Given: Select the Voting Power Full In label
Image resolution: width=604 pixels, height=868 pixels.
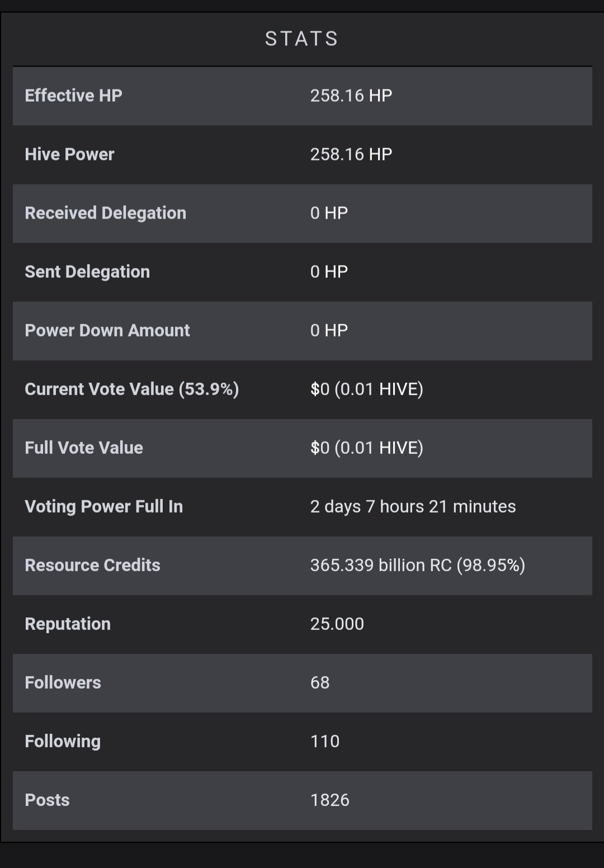Looking at the screenshot, I should [103, 506].
